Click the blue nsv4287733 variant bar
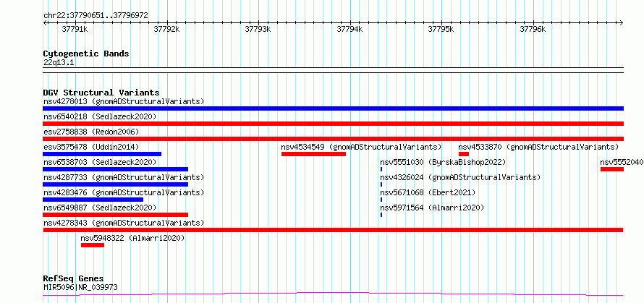 coord(115,184)
